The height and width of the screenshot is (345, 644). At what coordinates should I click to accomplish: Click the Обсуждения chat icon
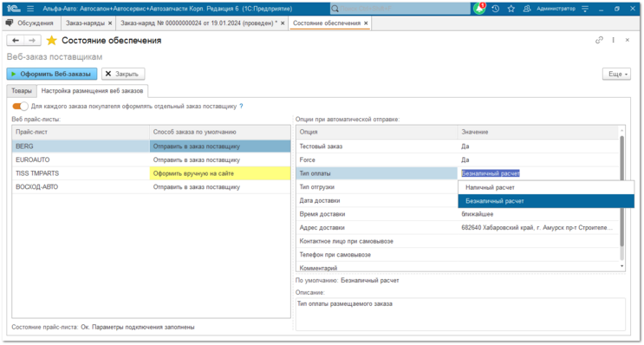10,23
